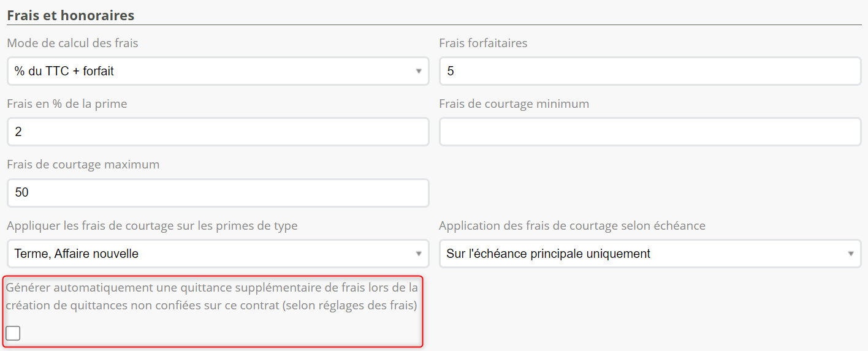Click the Frais forfaitaires input field
Viewport: 868px width, 351px height.
click(x=650, y=71)
